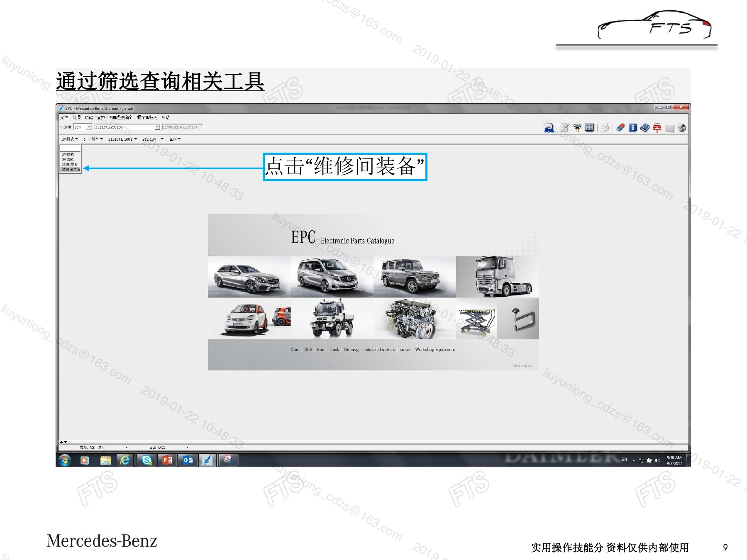The image size is (747, 560).
Task: Open the notes edit icon in toolbar
Action: (565, 128)
